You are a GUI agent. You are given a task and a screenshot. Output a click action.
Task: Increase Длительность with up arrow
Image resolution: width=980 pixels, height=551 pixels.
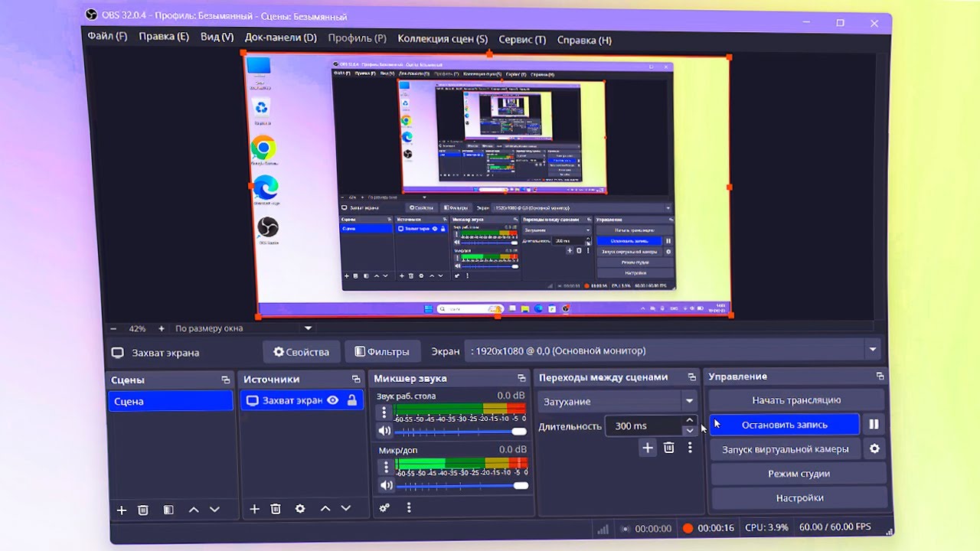pos(690,420)
